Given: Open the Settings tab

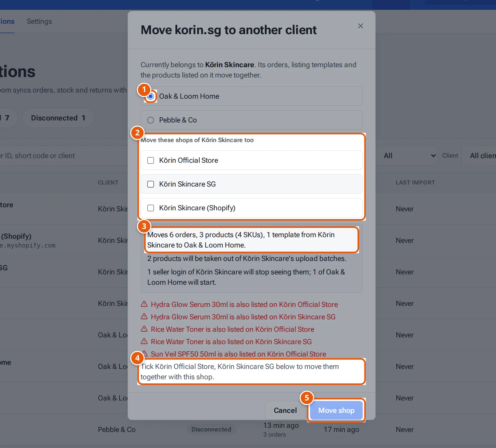Looking at the screenshot, I should [x=39, y=21].
